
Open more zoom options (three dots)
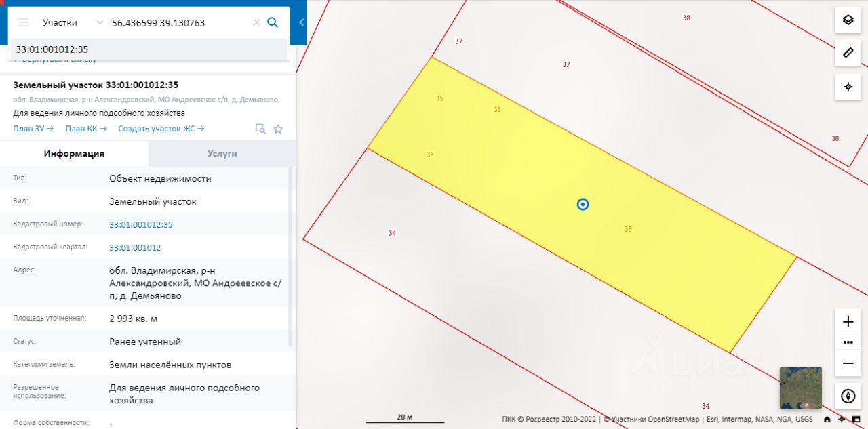click(x=848, y=342)
